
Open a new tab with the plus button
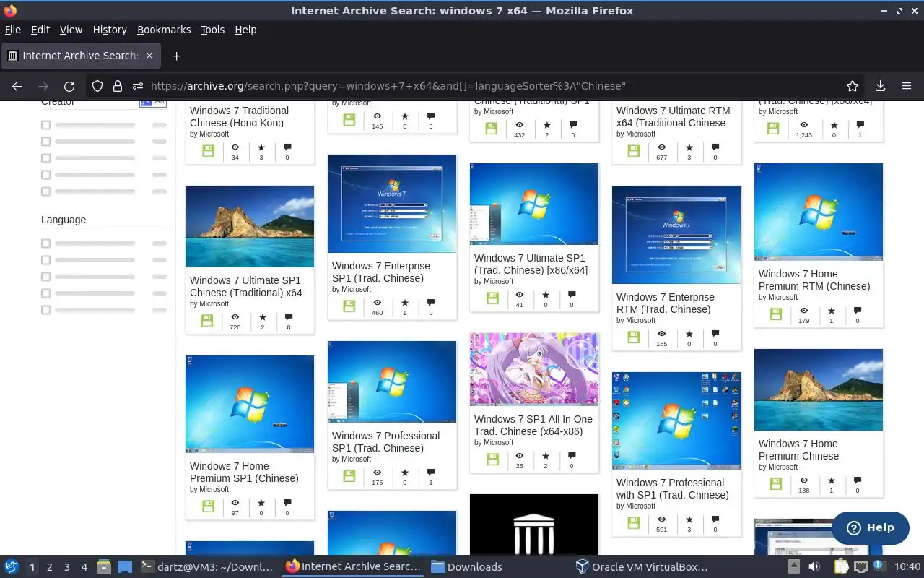pyautogui.click(x=176, y=56)
